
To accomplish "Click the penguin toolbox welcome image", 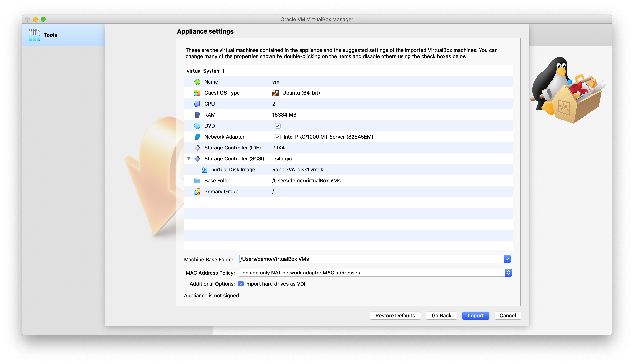I will 568,90.
